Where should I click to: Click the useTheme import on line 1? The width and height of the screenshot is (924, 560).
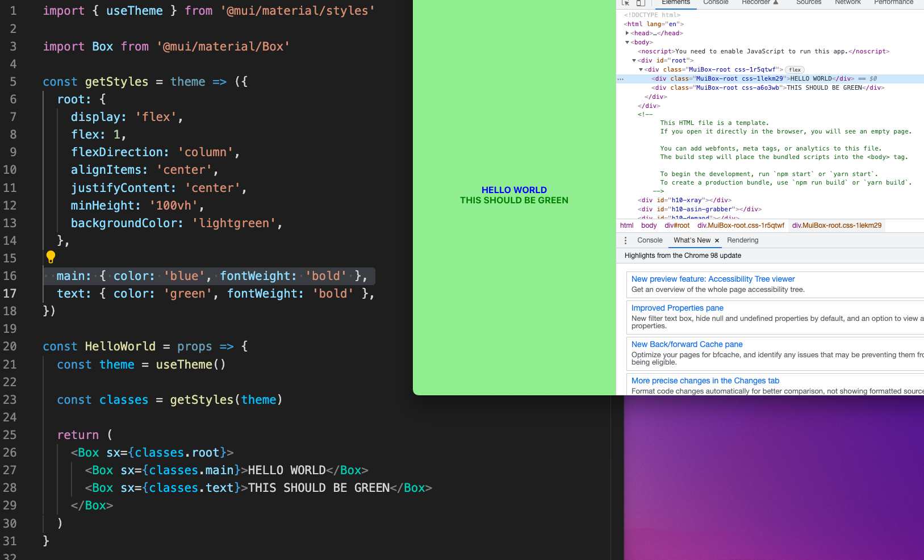click(135, 11)
